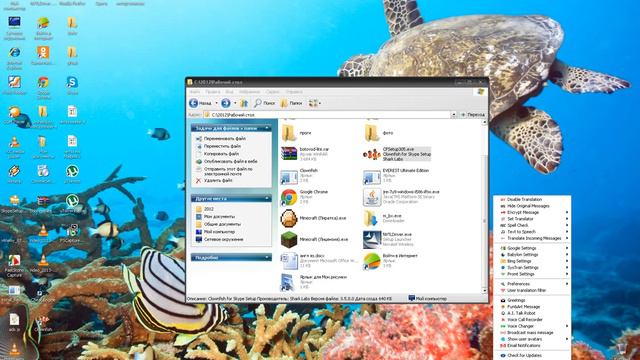Select the Google Chrome shortcut in Explorer
Viewport: 640px width, 360px height.
click(289, 197)
